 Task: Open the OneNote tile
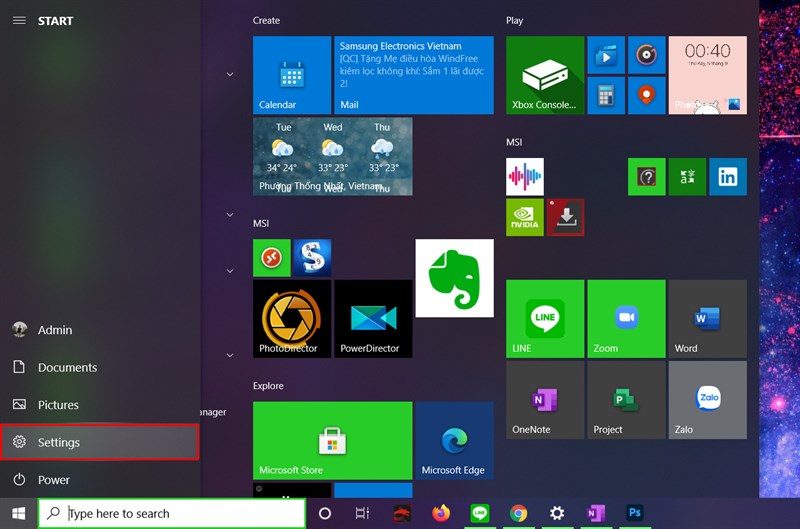tap(545, 400)
